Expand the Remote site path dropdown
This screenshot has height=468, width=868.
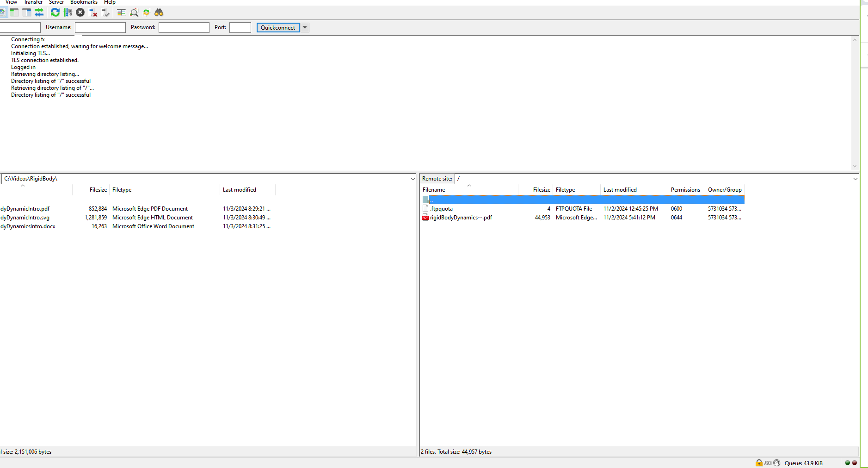pos(855,179)
